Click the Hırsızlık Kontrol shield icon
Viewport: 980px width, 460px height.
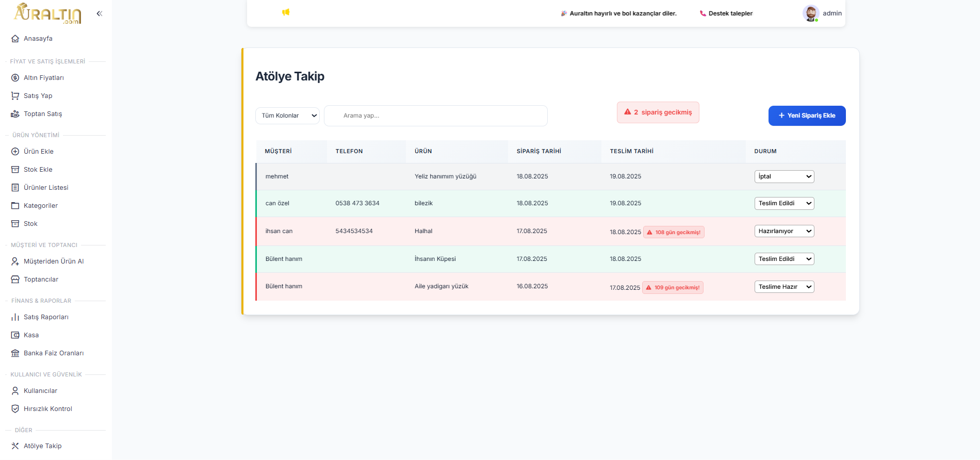pyautogui.click(x=15, y=409)
